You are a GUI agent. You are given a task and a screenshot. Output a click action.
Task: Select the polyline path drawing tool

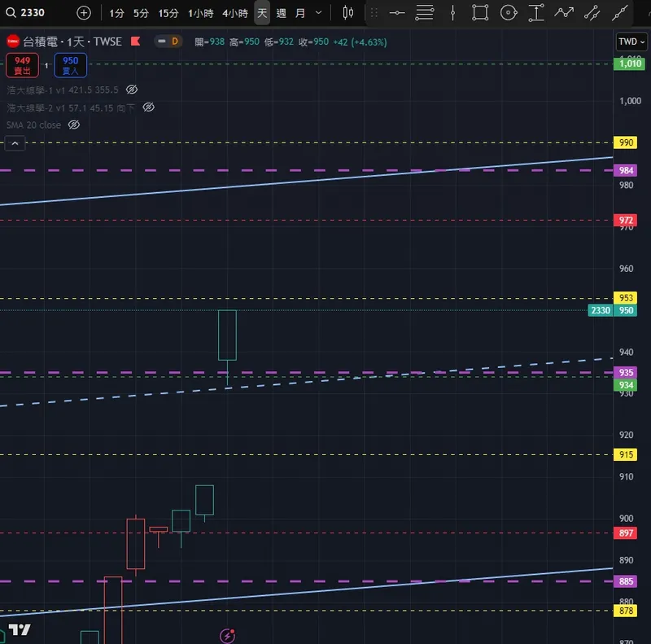[x=564, y=13]
